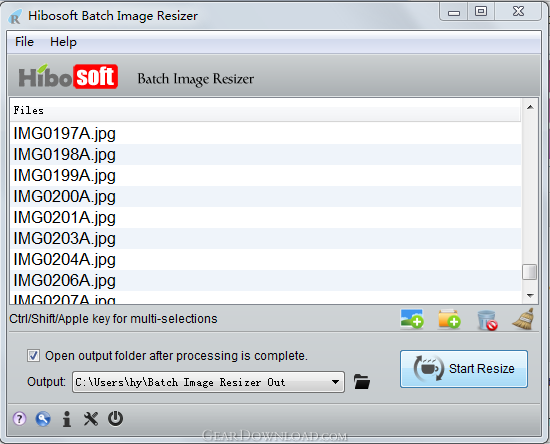Click the power exit icon
The width and height of the screenshot is (550, 444).
pyautogui.click(x=115, y=419)
